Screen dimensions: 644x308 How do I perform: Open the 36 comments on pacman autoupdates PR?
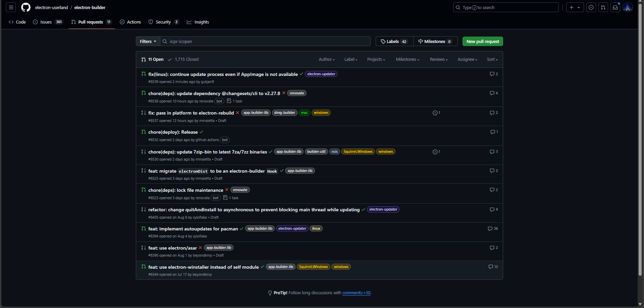pos(493,228)
